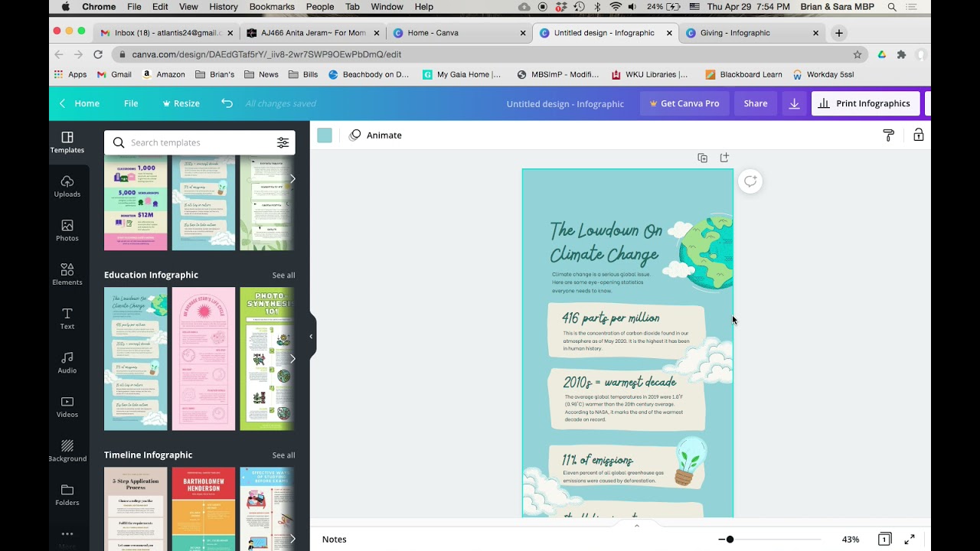Show next templates in the top row arrow
Image resolution: width=980 pixels, height=551 pixels.
tap(292, 178)
